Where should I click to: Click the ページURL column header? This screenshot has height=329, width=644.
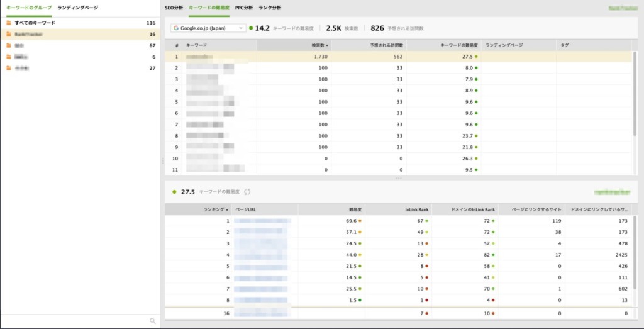265,209
